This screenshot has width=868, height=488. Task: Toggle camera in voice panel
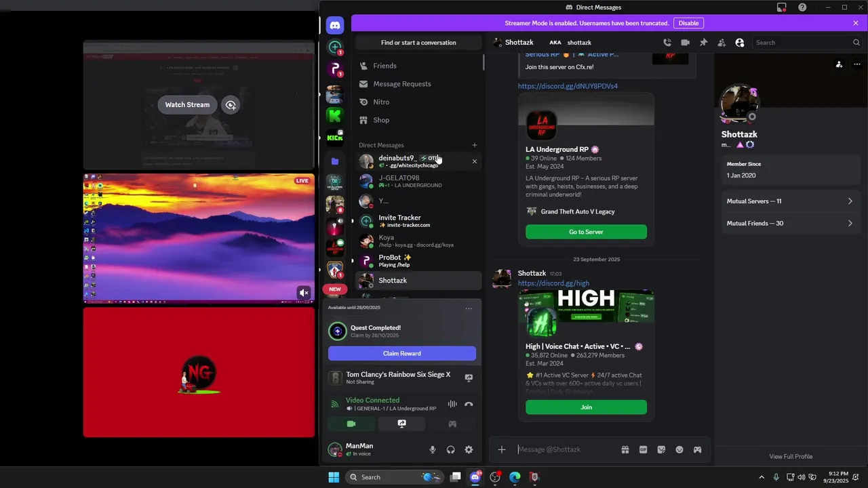tap(351, 424)
